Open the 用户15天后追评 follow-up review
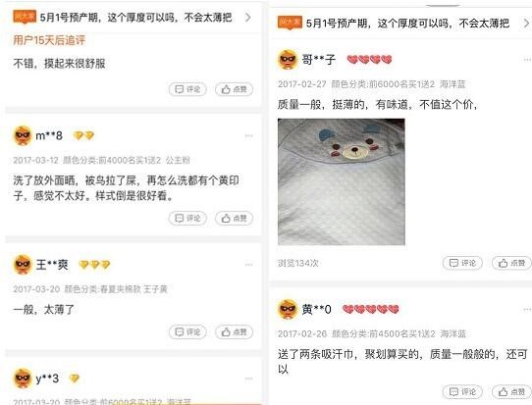The image size is (532, 405). (x=49, y=40)
